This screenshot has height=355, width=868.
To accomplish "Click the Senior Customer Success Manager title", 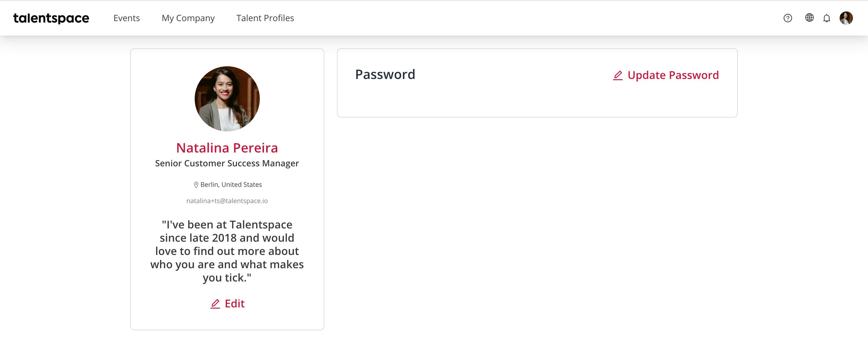I will (x=227, y=163).
